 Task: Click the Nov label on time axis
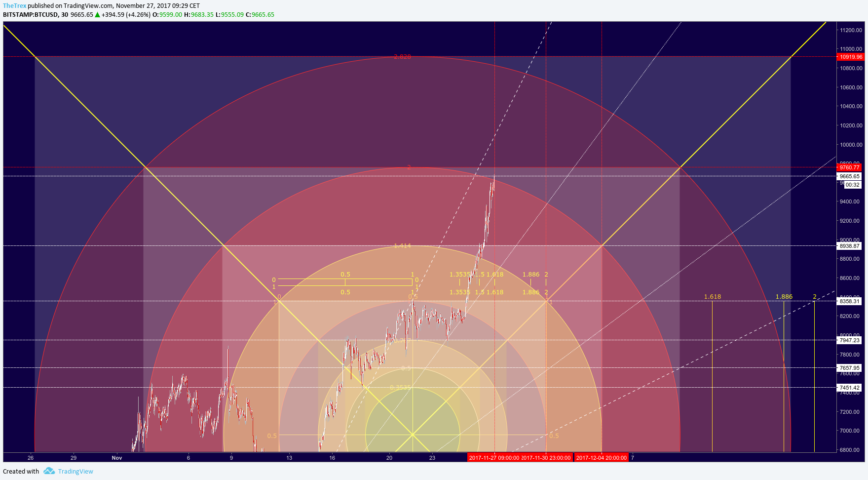(x=117, y=458)
